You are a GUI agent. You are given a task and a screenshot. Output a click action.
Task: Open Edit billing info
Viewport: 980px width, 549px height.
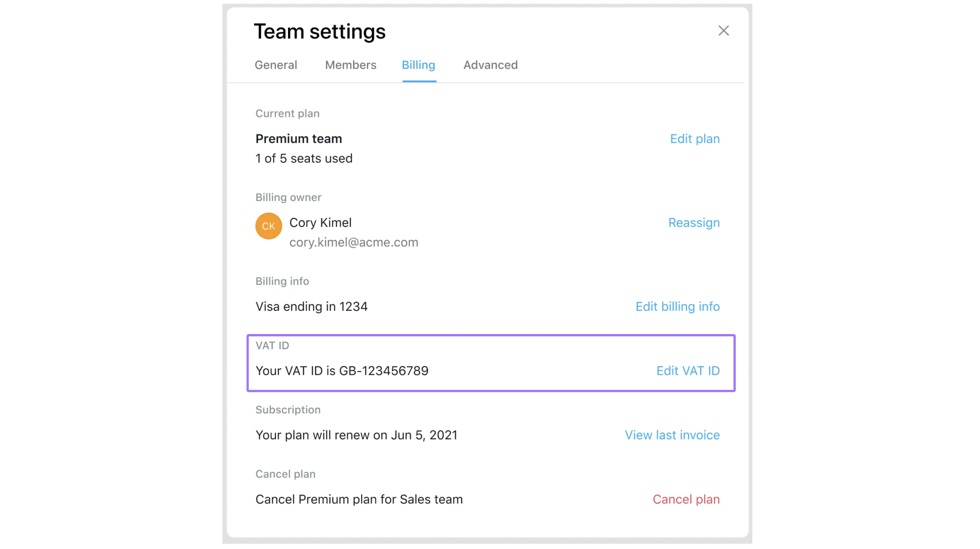(678, 307)
